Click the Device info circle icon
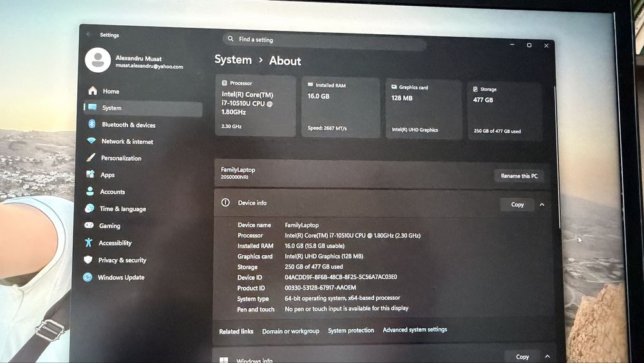This screenshot has height=363, width=644. click(x=225, y=202)
